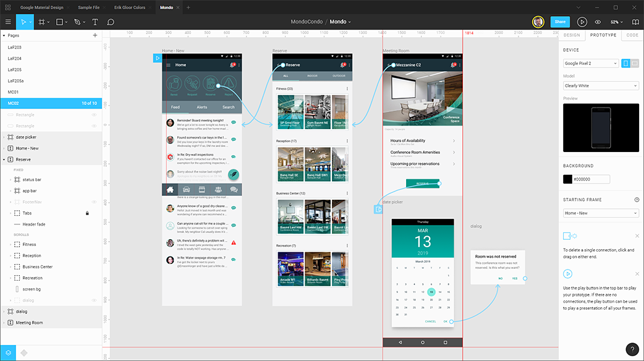Unlock the Tabs layer
This screenshot has height=361, width=644.
pos(87,213)
